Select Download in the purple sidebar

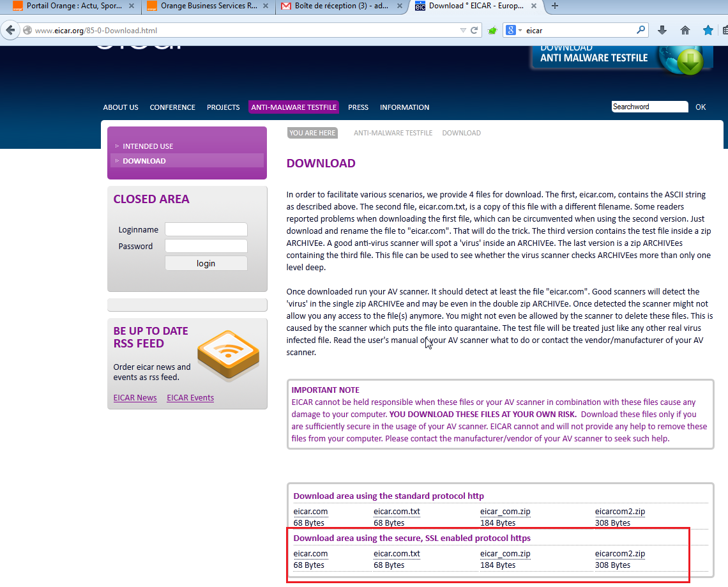(x=187, y=161)
